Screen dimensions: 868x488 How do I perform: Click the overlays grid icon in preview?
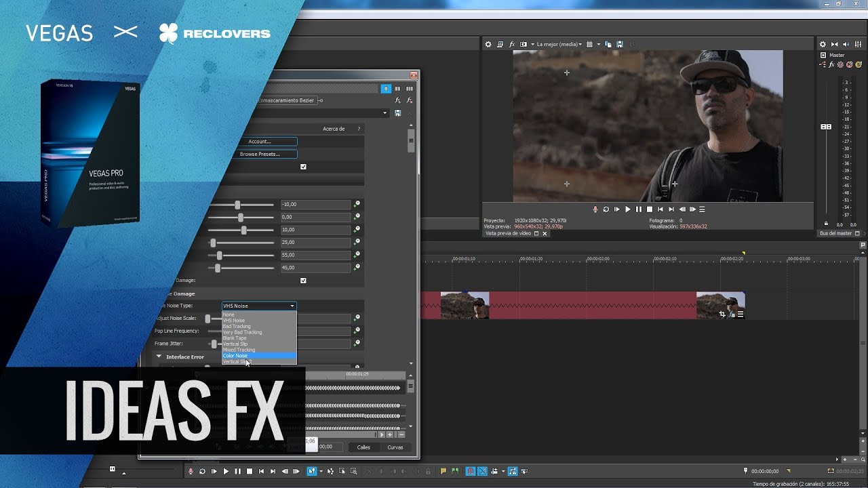click(589, 44)
